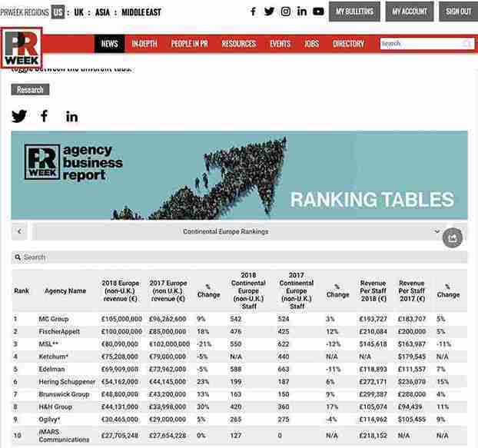Open PRWeek YouTube icon in header
Screen dimensions: 478x448
[318, 12]
